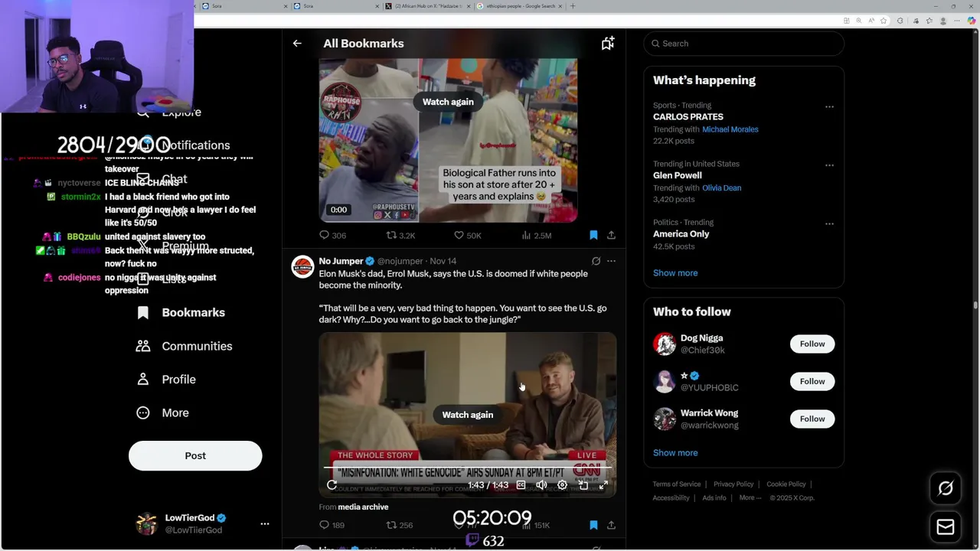Open the media archive source link
This screenshot has height=551, width=980.
click(x=363, y=507)
